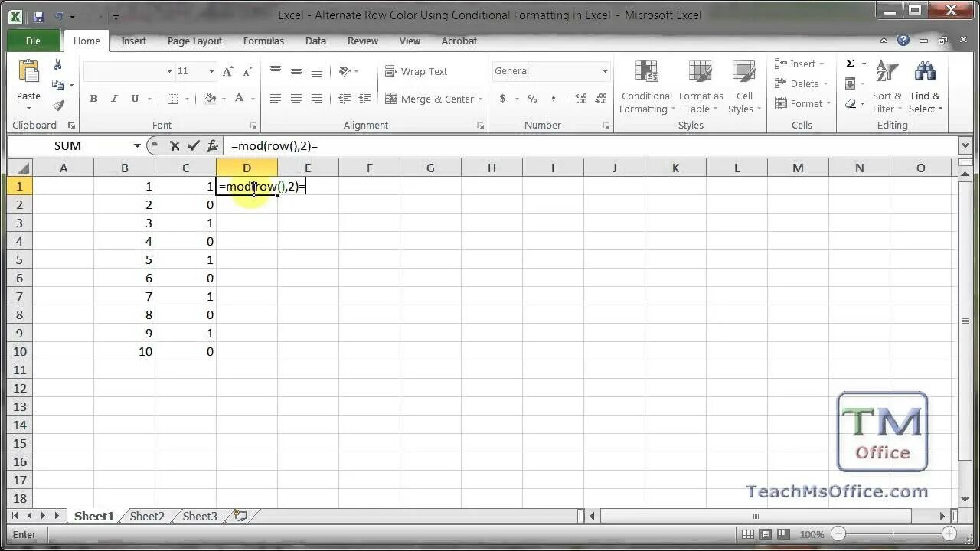
Task: Open Find & Select menu
Action: pyautogui.click(x=926, y=87)
